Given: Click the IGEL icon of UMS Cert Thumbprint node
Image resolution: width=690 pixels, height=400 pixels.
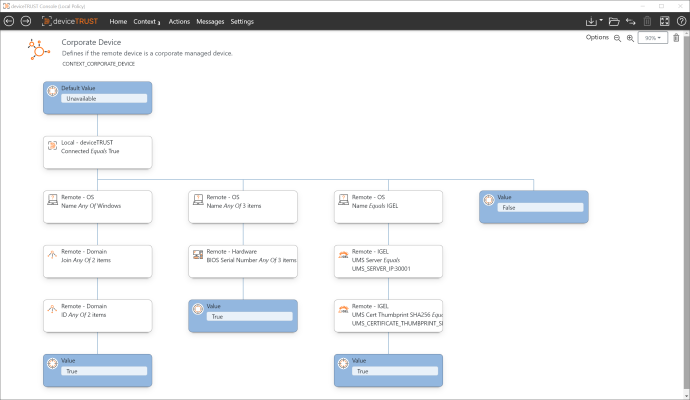Looking at the screenshot, I should (x=343, y=309).
